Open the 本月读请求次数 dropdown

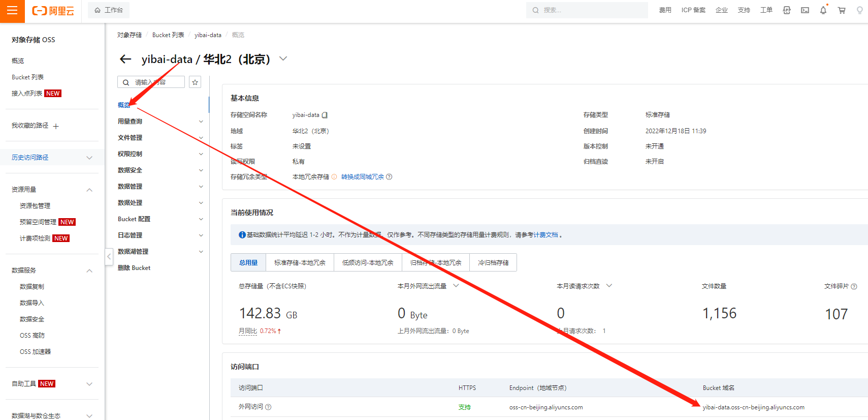tap(609, 286)
